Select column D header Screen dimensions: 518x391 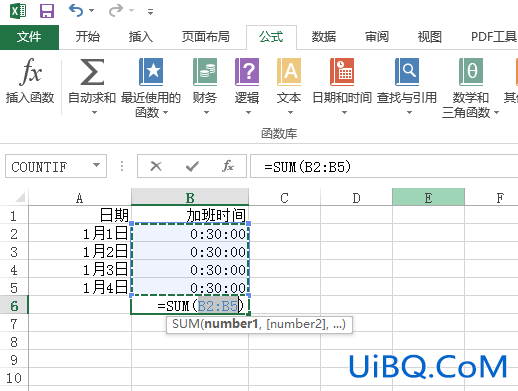pos(356,197)
